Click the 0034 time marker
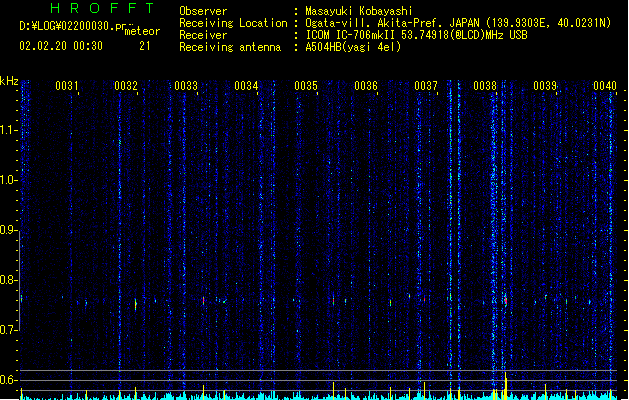The height and width of the screenshot is (400, 629). (x=246, y=86)
